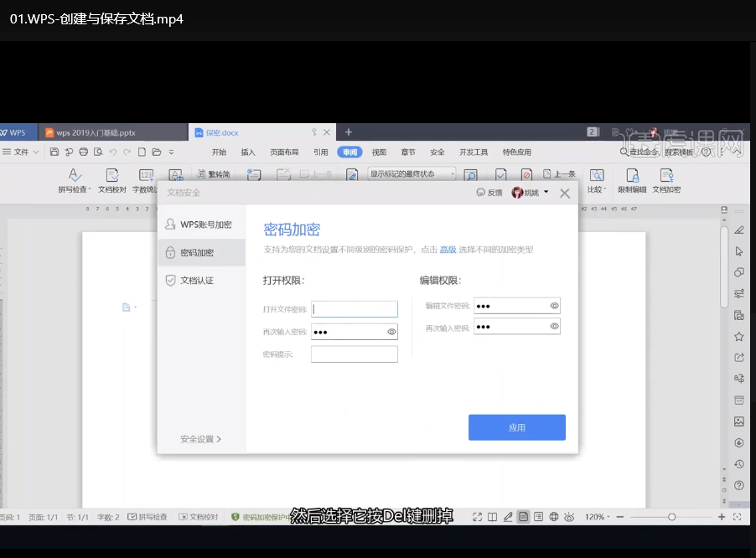
Task: Click the eye protection mode icon
Action: pyautogui.click(x=569, y=517)
